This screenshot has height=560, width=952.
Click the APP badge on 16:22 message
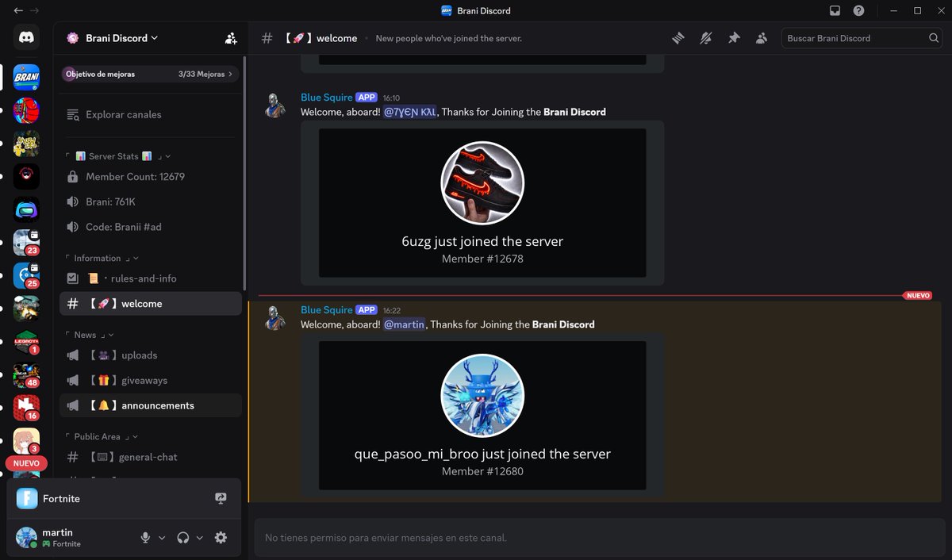click(x=367, y=310)
